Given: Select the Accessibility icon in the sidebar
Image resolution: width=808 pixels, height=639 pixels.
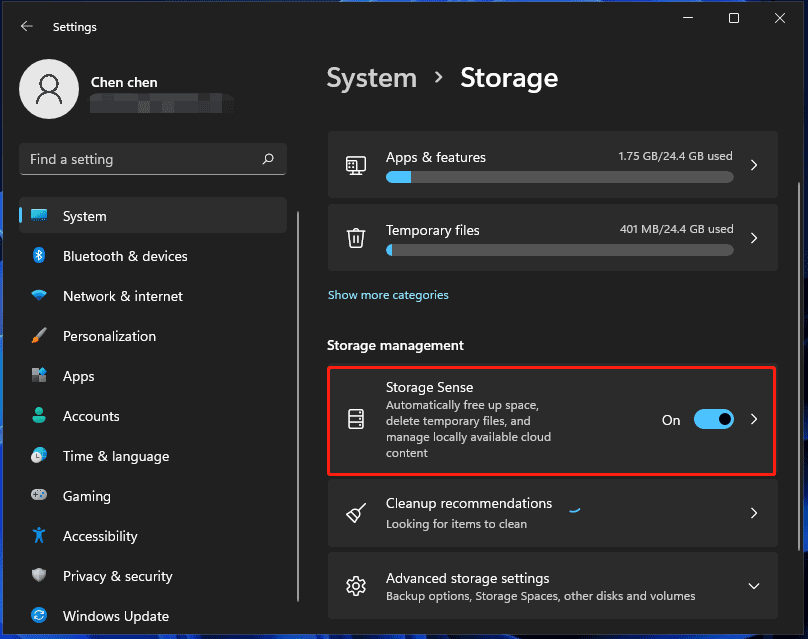Looking at the screenshot, I should click(x=38, y=536).
